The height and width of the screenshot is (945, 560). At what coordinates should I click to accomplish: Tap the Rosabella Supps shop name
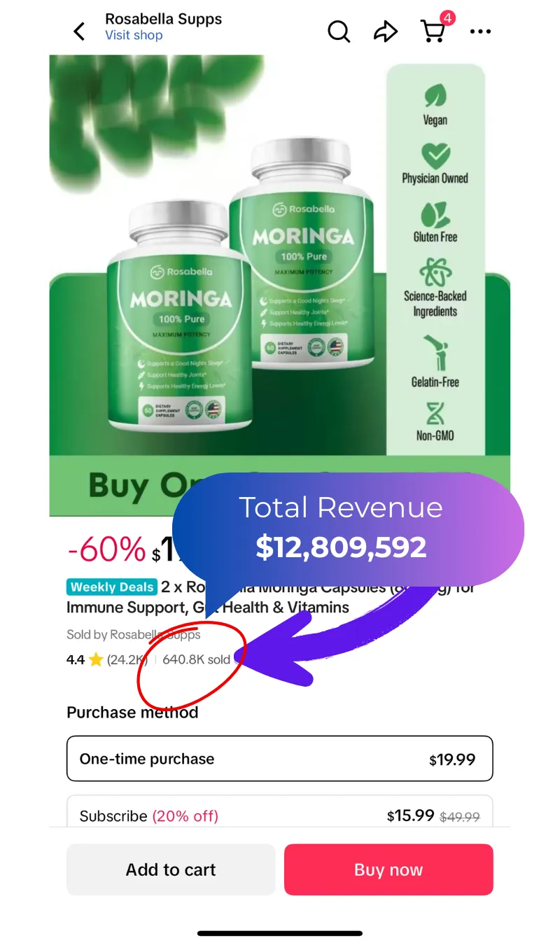pos(163,19)
